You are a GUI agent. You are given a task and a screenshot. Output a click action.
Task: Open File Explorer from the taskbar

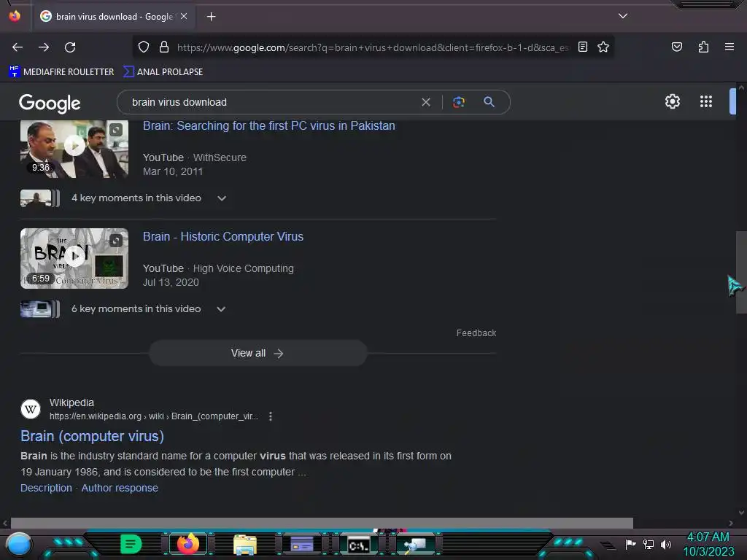pos(245,545)
